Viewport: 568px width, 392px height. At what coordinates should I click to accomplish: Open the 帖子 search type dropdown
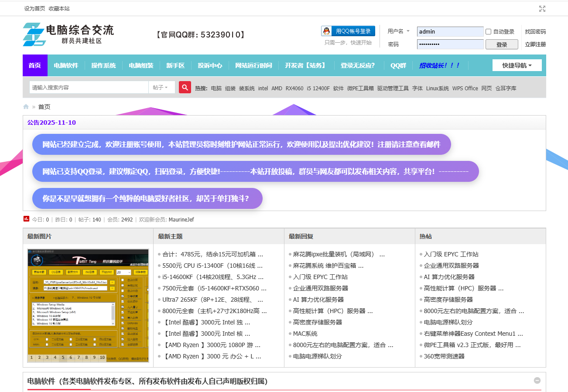click(161, 87)
